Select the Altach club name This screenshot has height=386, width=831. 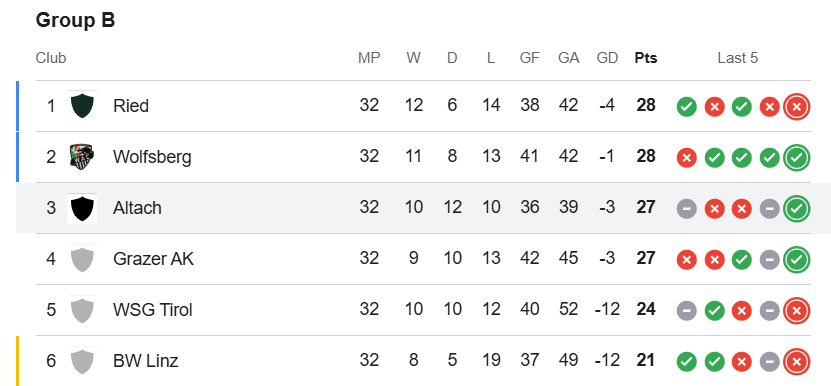click(x=137, y=207)
